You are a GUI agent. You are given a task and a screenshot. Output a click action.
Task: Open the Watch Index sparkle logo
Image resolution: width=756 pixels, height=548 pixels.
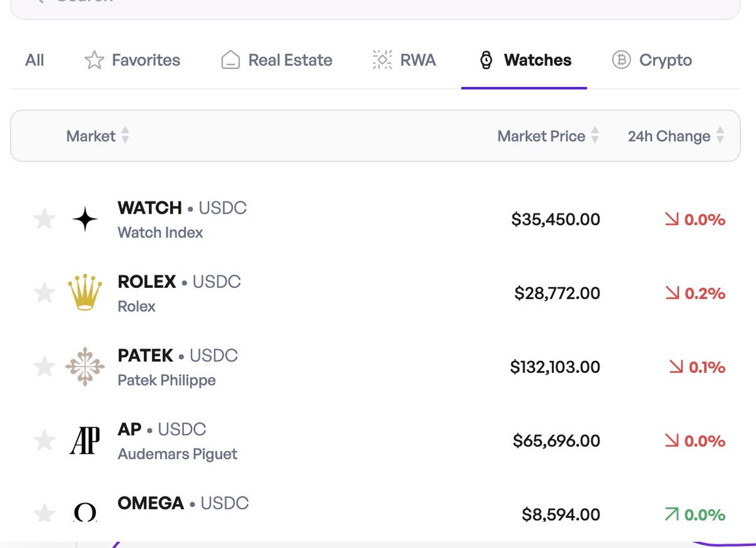click(x=85, y=220)
